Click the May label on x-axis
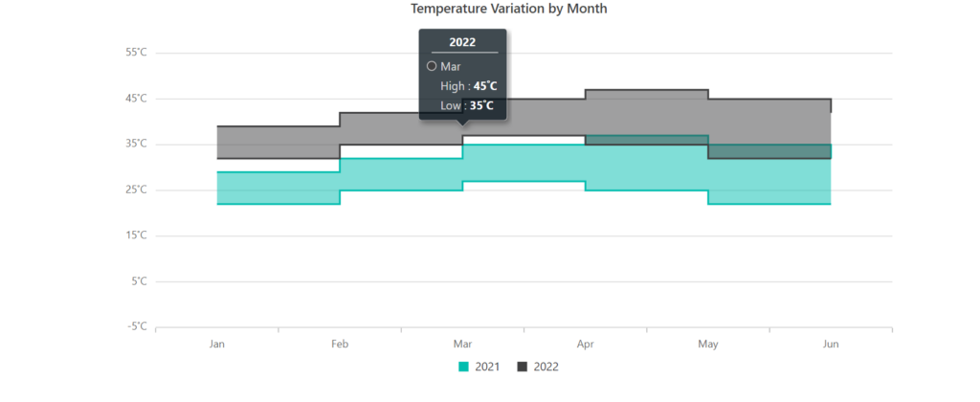980x402 pixels. 708,345
